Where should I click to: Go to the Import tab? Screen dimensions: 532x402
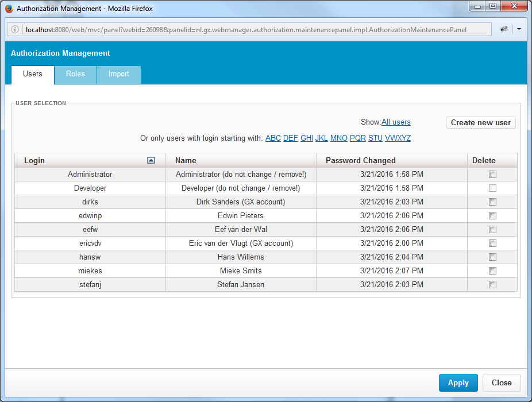coord(119,74)
